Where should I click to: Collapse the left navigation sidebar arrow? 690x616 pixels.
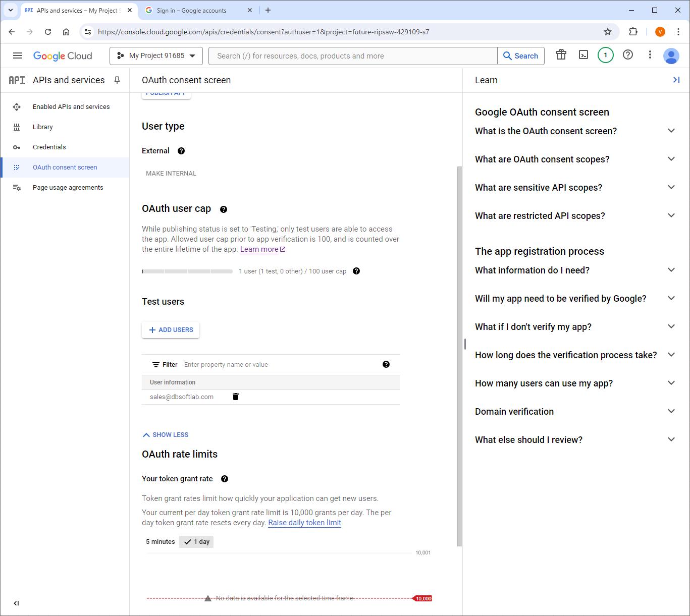point(16,603)
